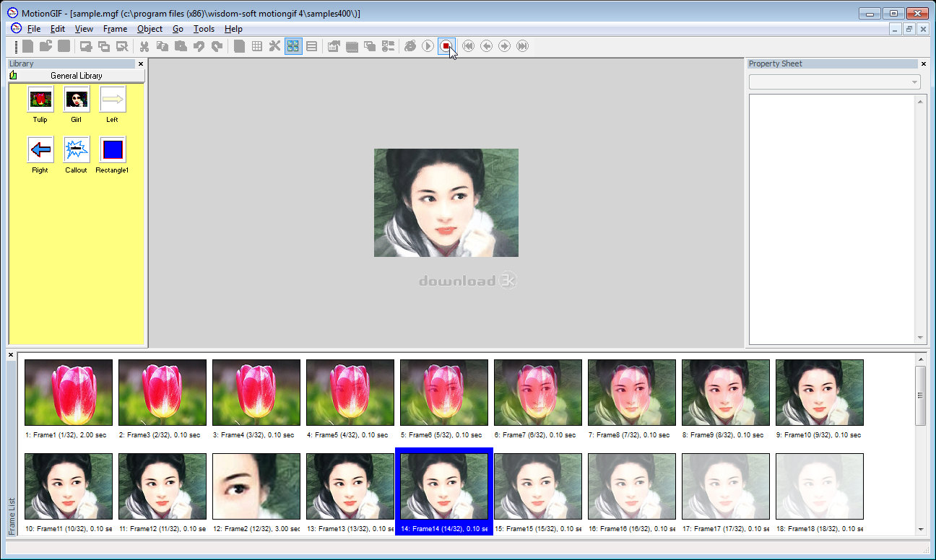
Task: Select thumbnail 16: Frame16
Action: 632,486
